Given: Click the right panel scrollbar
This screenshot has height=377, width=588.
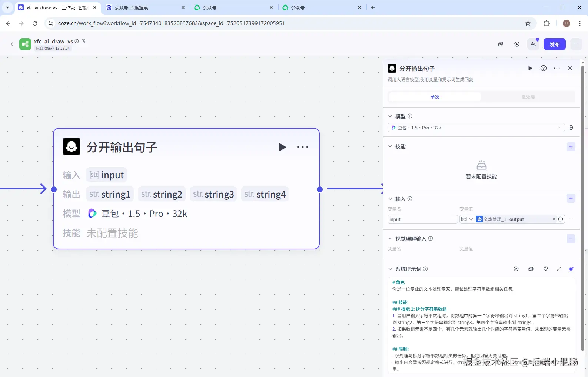Looking at the screenshot, I should 582,208.
